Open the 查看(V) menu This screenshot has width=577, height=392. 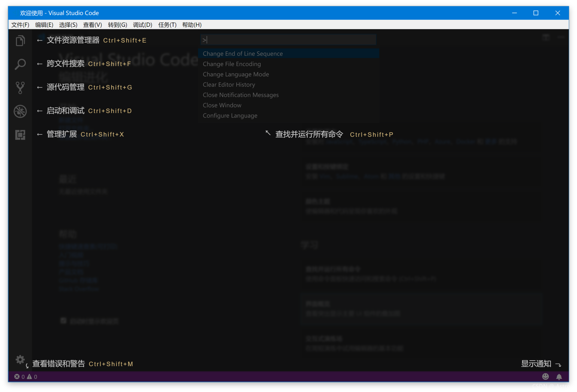92,25
